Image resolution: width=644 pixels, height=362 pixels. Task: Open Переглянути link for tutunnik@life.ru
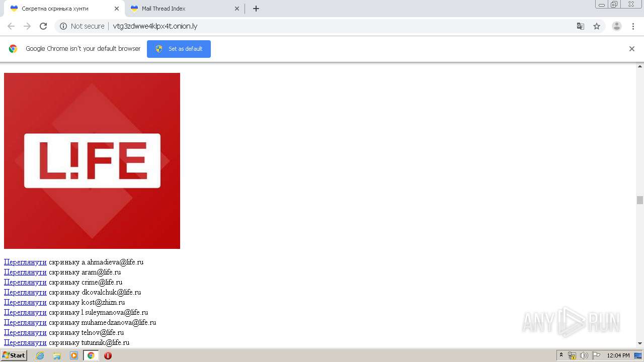pos(25,342)
